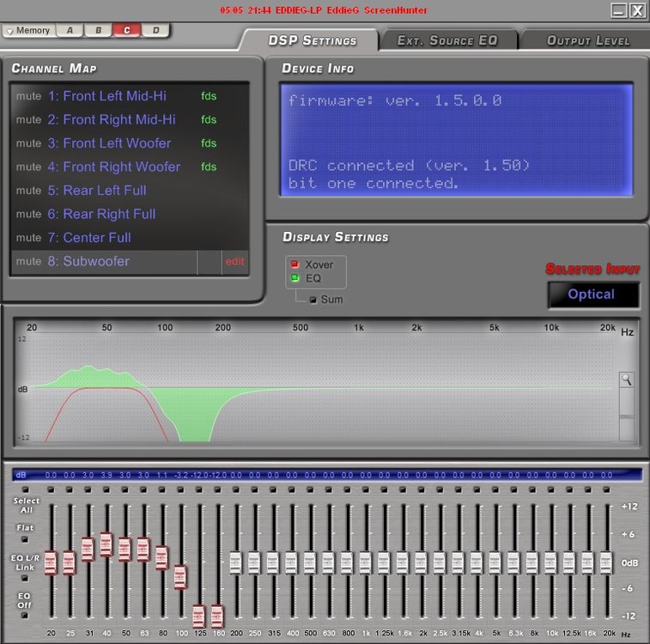Click the EQ Off indicator button
This screenshot has height=644, width=650.
[25, 616]
